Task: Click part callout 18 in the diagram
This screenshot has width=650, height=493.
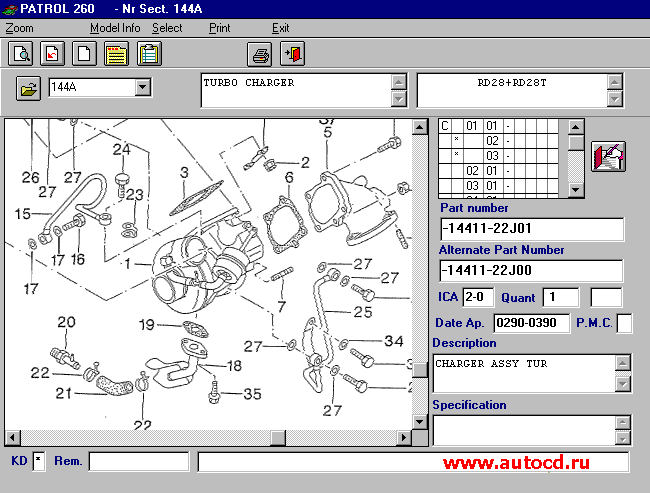Action: click(x=234, y=366)
